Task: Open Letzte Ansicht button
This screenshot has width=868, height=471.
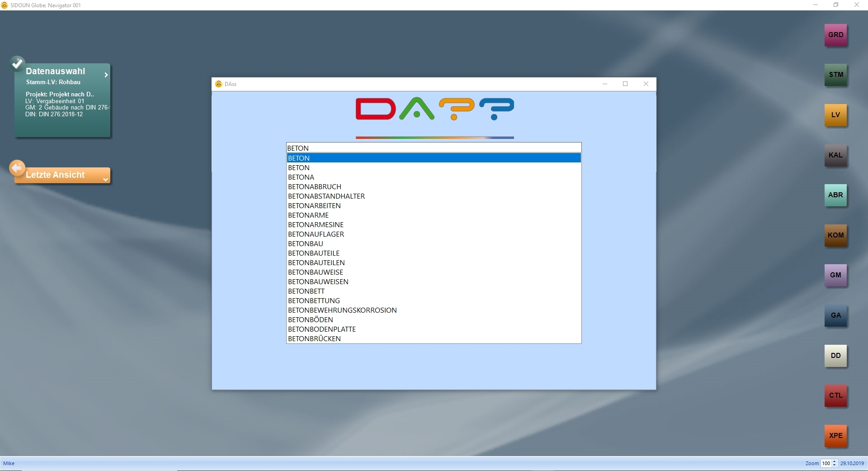Action: [x=62, y=175]
